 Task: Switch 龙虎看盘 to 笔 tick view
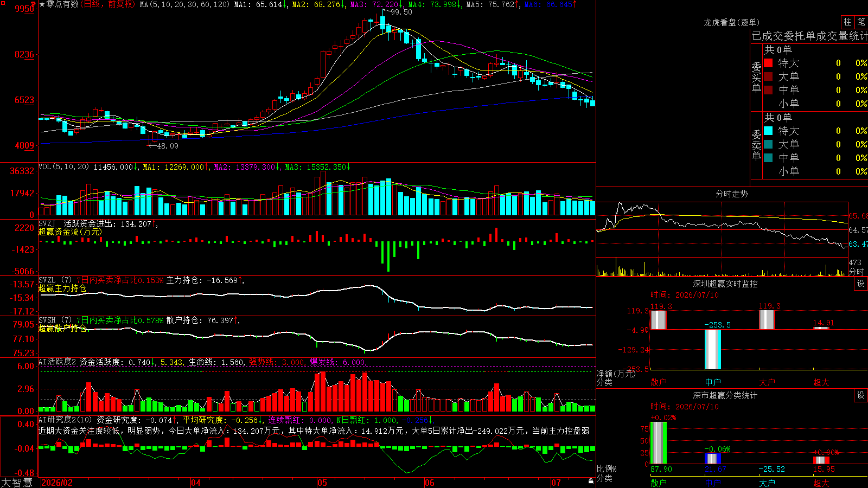pos(861,22)
